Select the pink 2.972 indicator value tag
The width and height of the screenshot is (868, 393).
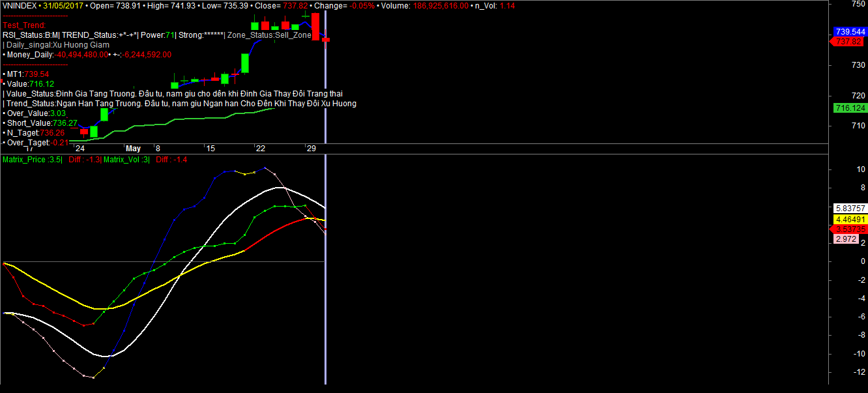pos(846,239)
